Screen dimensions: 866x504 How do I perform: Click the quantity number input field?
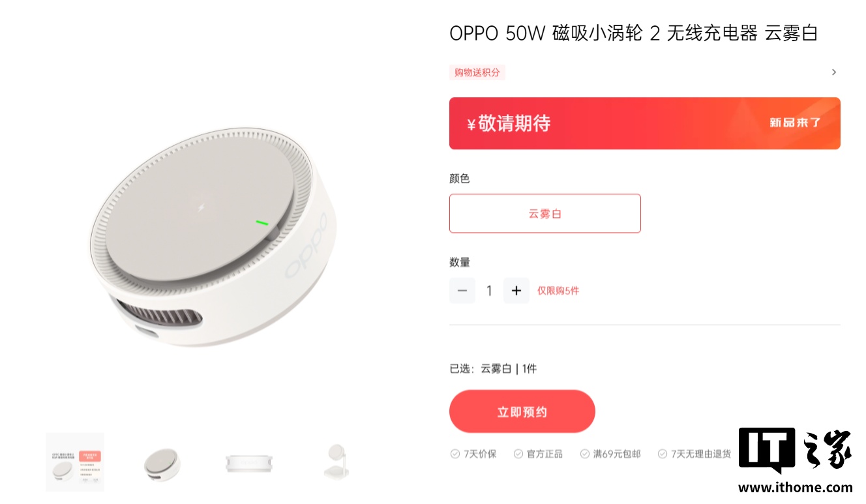click(489, 291)
